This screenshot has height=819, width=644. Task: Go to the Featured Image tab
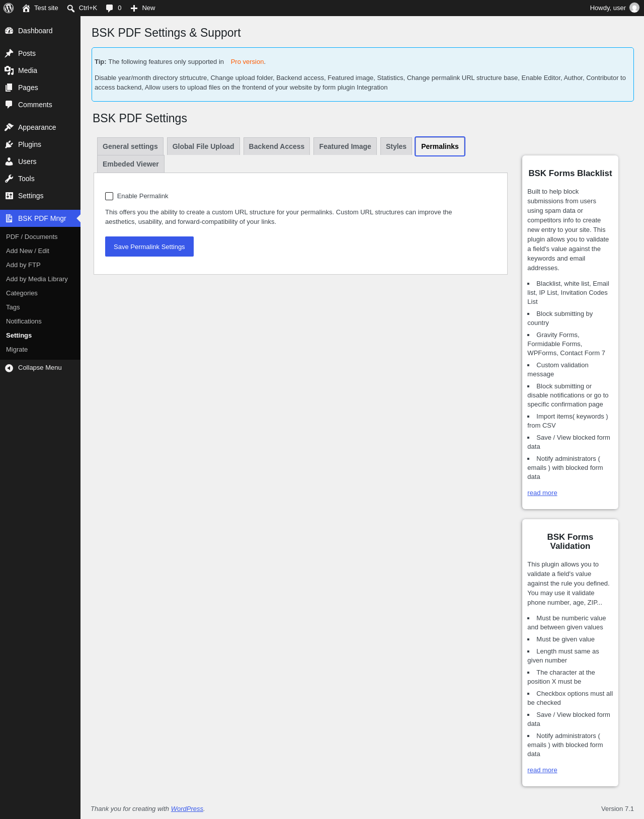345,146
